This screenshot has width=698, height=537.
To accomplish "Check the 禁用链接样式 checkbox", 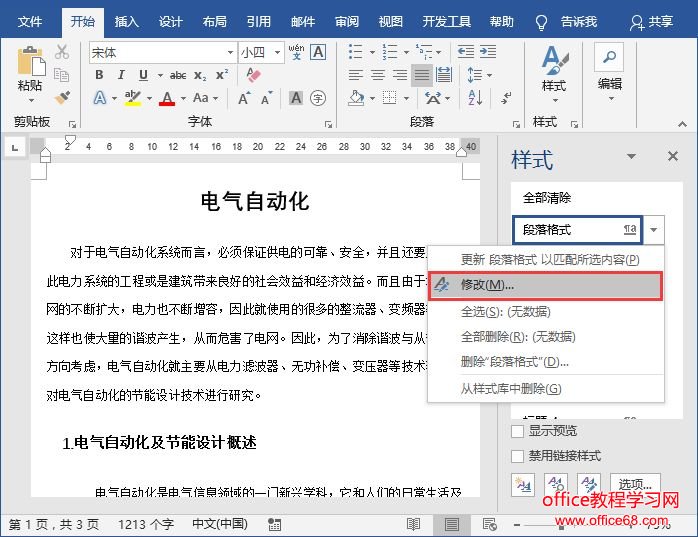I will click(x=518, y=456).
